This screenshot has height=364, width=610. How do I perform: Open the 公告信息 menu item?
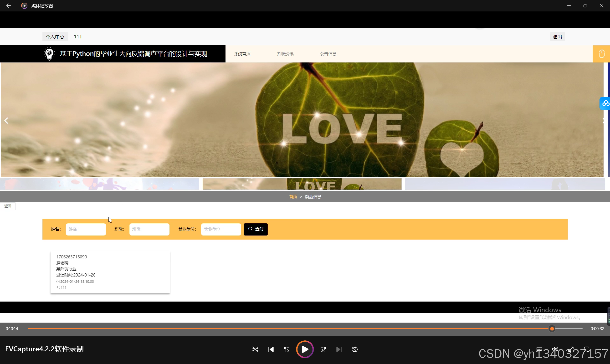(x=328, y=54)
